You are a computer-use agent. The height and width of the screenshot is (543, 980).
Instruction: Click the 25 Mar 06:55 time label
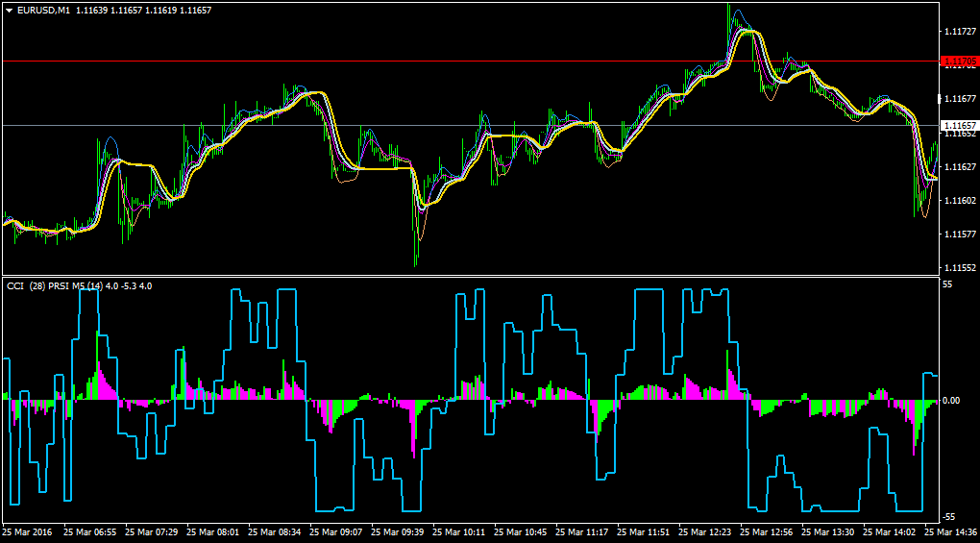(90, 532)
